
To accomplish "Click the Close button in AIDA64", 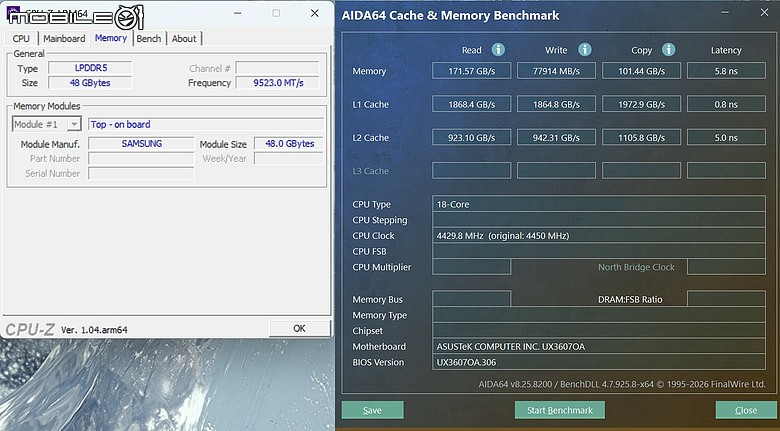I will tap(746, 410).
